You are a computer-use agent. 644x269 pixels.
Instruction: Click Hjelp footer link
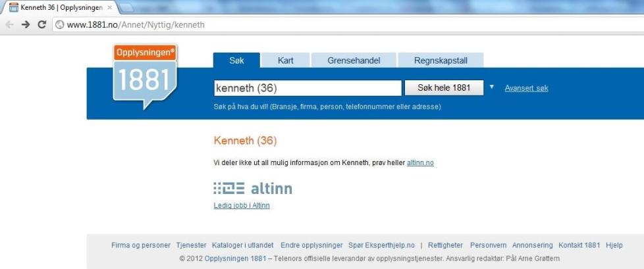[x=614, y=245]
